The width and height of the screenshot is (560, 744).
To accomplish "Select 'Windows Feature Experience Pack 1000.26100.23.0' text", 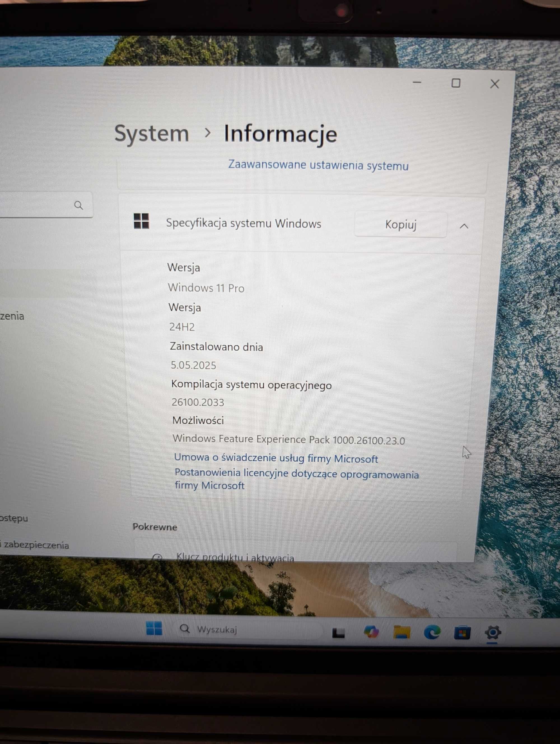I will pyautogui.click(x=289, y=439).
